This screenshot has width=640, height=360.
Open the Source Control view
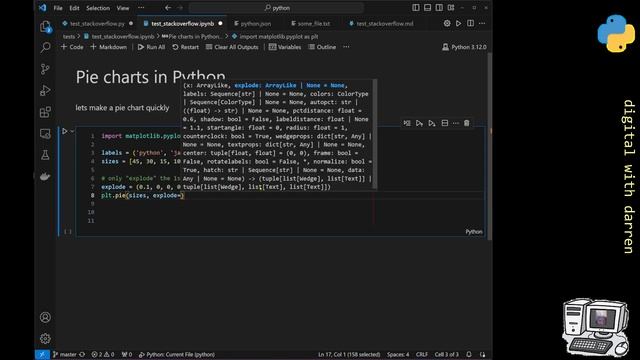(x=45, y=69)
